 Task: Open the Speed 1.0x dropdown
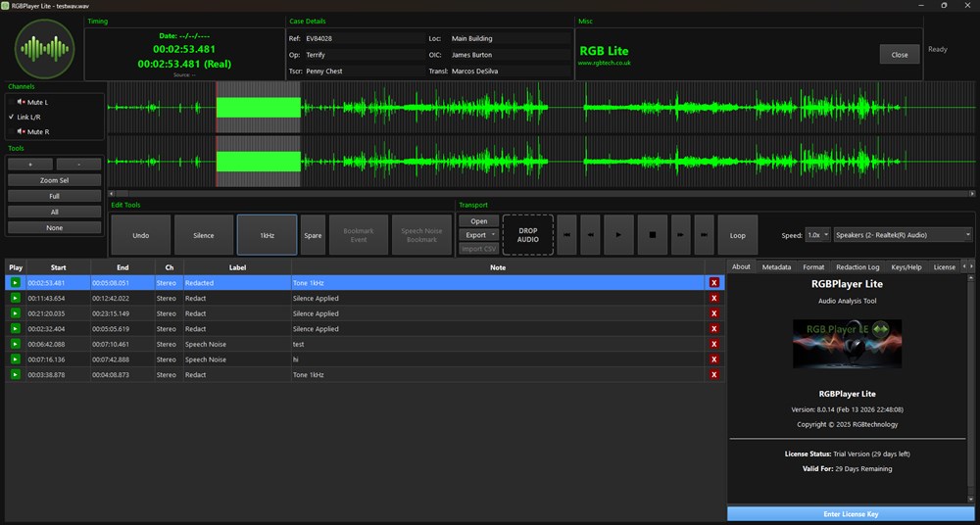pos(818,235)
